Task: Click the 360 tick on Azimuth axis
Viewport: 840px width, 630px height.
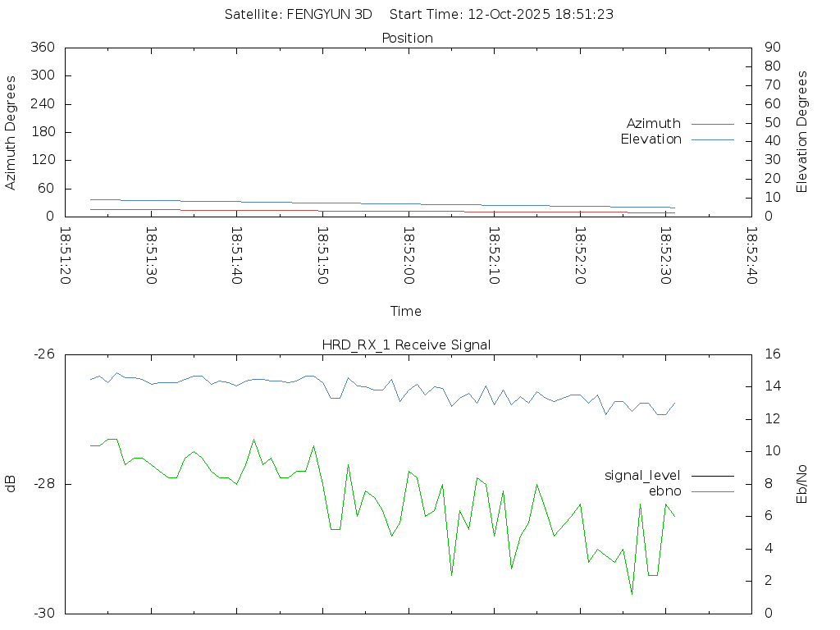Action: [43, 48]
